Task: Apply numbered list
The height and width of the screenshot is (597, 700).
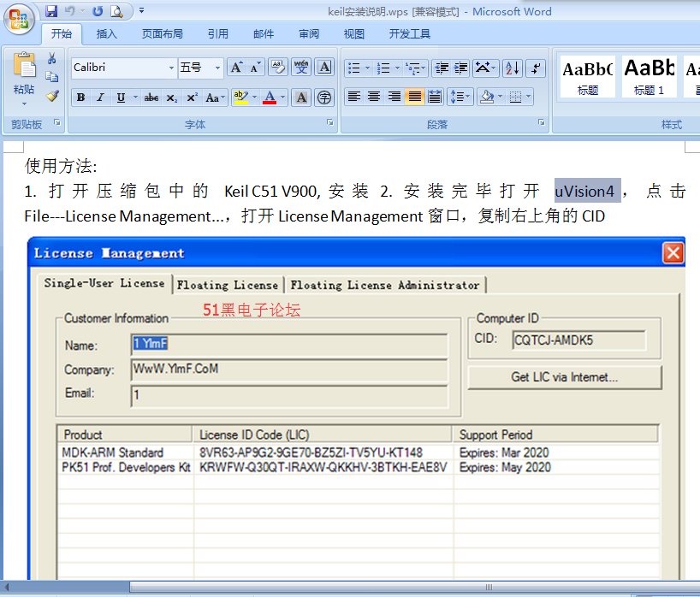Action: point(383,68)
